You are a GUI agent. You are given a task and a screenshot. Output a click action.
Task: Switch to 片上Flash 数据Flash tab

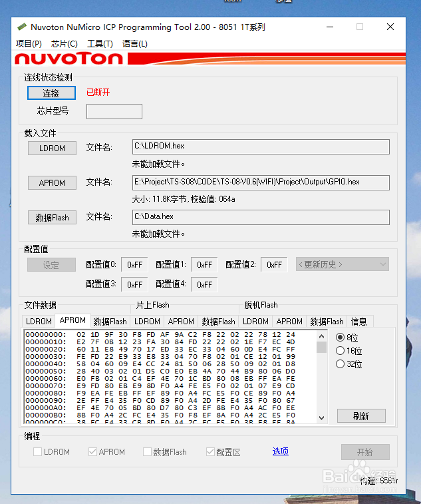tap(218, 322)
